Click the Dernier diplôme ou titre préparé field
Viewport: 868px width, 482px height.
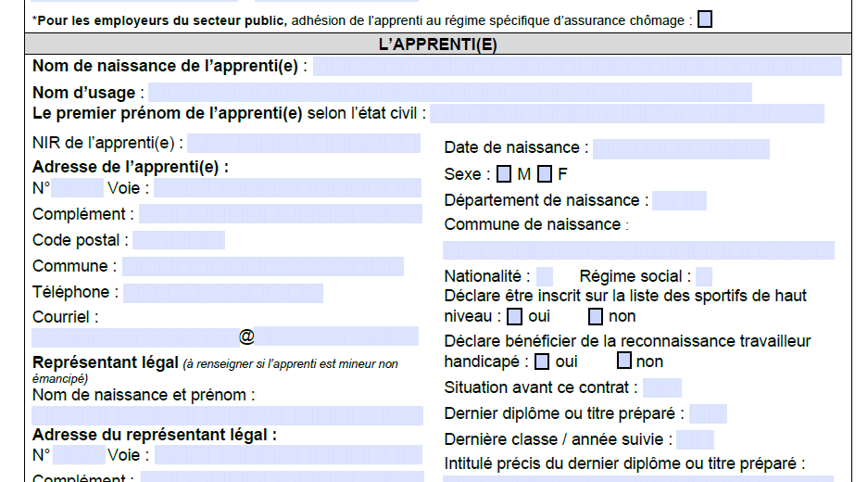point(708,413)
